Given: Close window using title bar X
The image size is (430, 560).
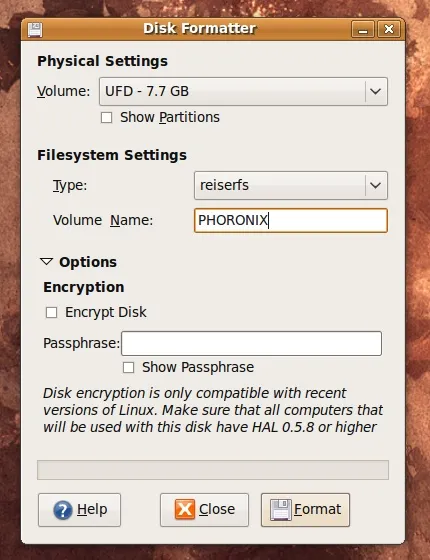Looking at the screenshot, I should 389,29.
